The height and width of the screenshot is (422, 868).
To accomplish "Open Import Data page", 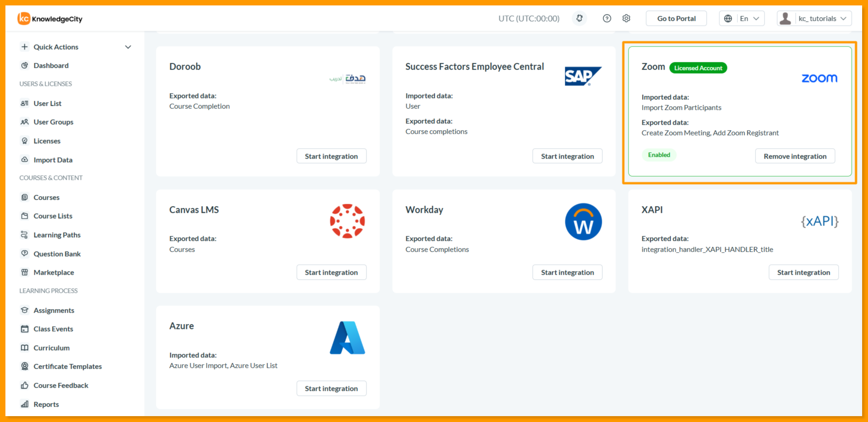I will point(53,160).
